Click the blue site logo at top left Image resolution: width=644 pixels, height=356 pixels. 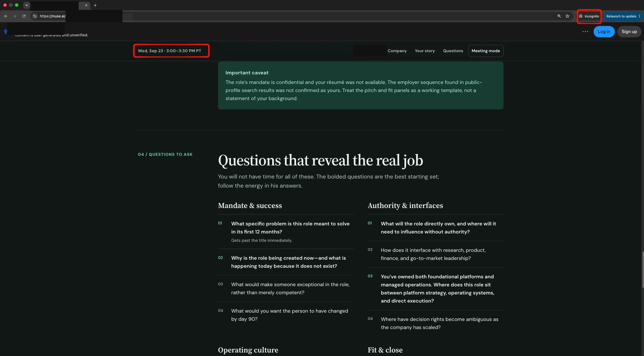click(6, 32)
